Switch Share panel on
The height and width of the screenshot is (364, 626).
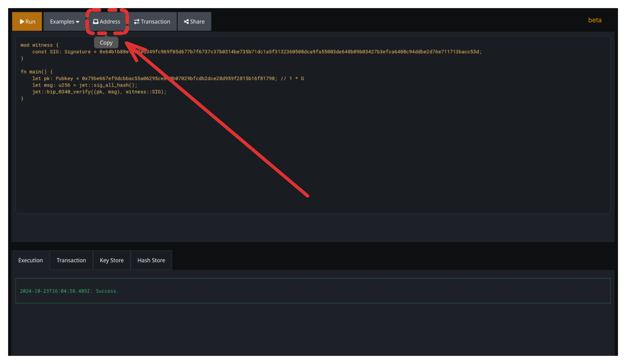pyautogui.click(x=194, y=22)
